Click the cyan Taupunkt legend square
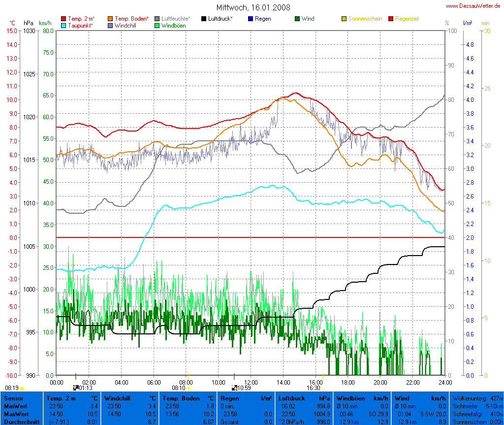 (x=63, y=25)
